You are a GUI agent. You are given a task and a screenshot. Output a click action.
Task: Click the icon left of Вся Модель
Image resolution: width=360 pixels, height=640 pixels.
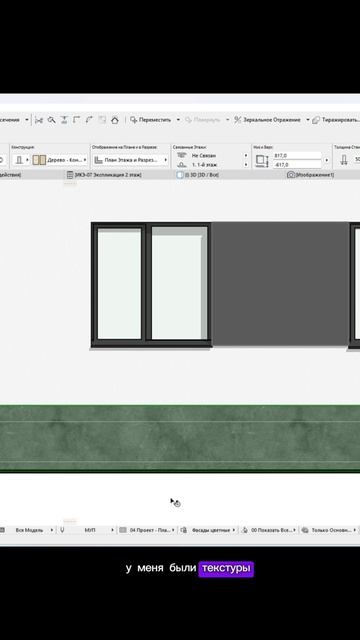pos(2,530)
